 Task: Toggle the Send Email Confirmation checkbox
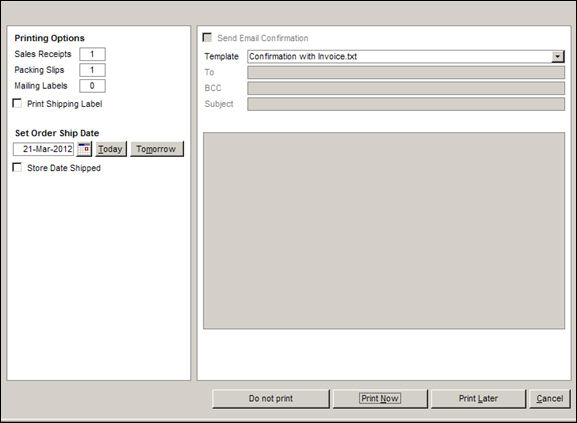pos(208,38)
